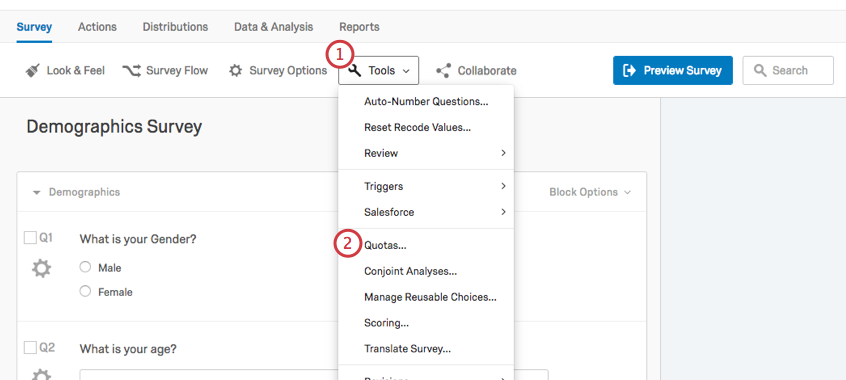
Task: Click the Survey Flow branching icon
Action: [x=132, y=71]
